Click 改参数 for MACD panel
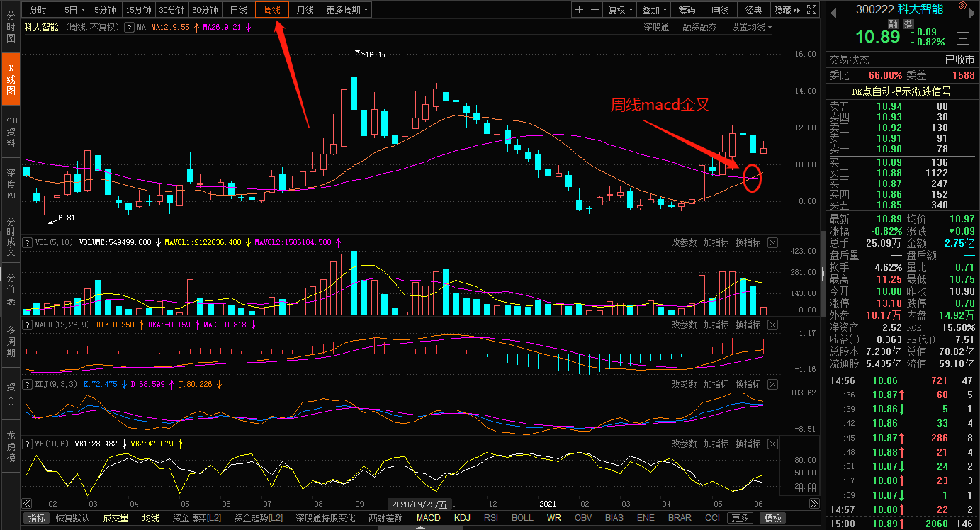The width and height of the screenshot is (980, 530). coord(684,325)
